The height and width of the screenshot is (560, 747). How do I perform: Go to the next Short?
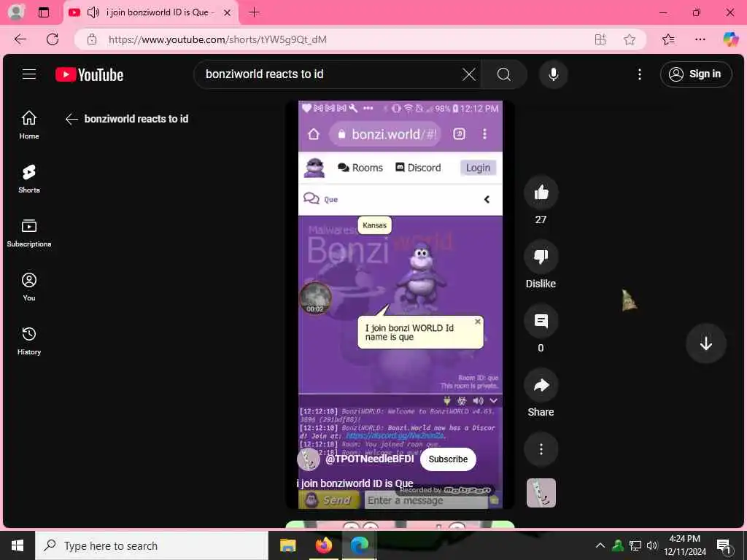705,343
